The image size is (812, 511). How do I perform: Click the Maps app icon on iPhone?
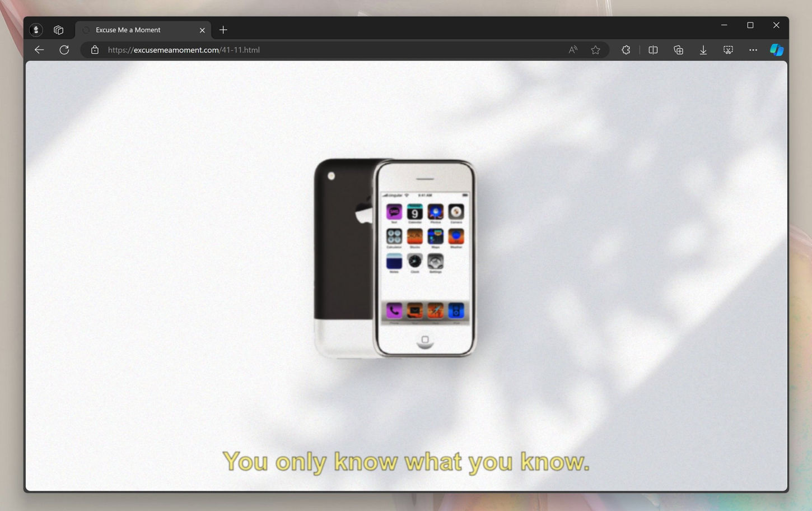point(435,236)
